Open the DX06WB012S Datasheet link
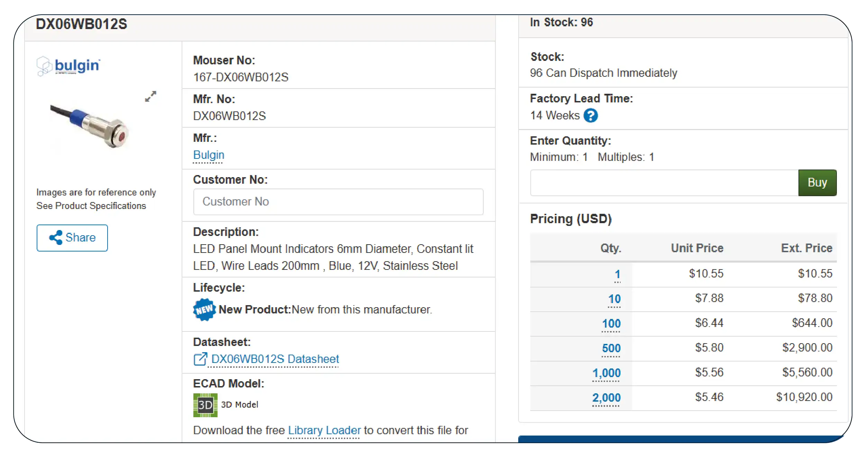 click(x=275, y=359)
